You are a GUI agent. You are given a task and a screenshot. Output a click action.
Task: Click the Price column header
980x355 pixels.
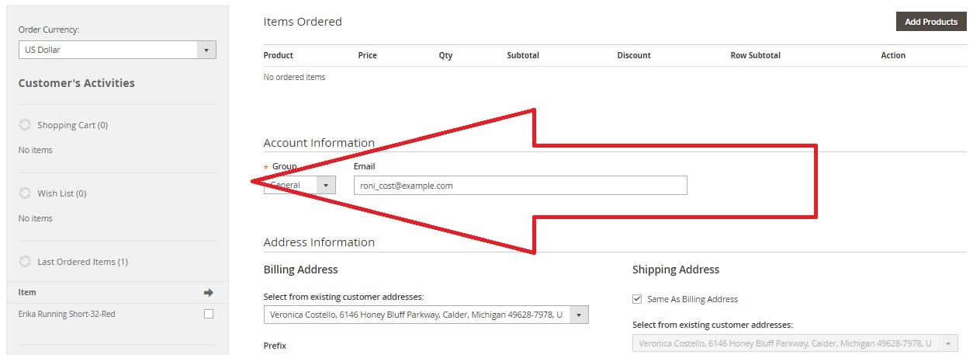pos(367,55)
